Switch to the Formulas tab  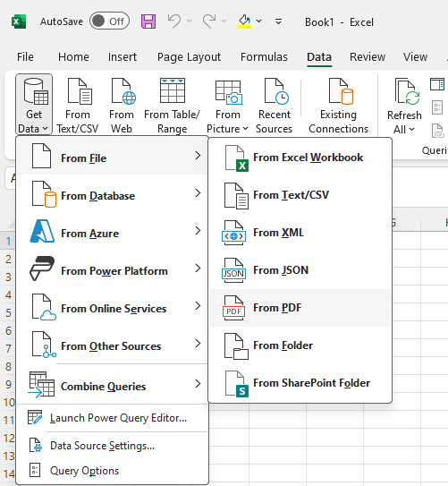(264, 57)
